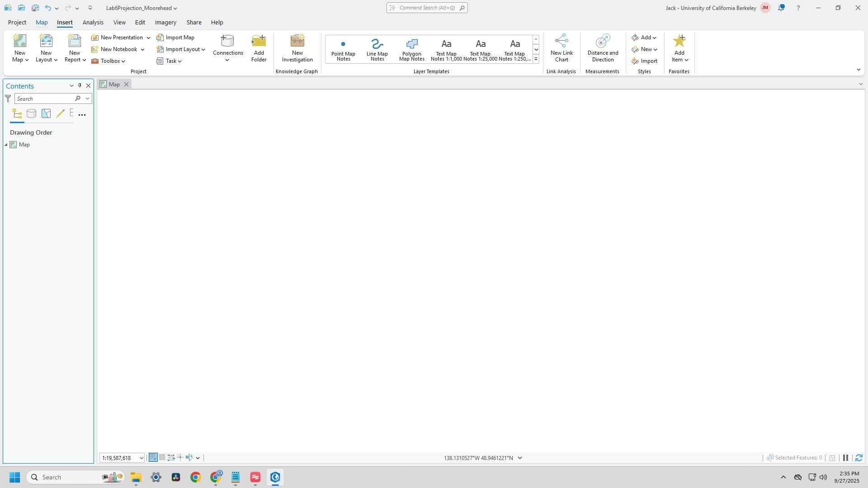868x488 pixels.
Task: Open the Distance and Direction tool
Action: point(603,48)
